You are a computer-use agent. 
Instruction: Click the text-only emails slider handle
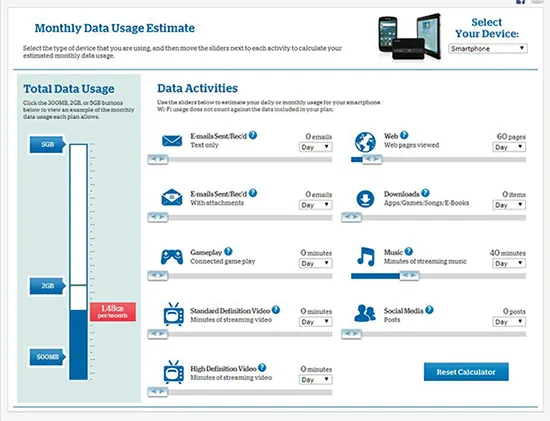(x=158, y=159)
